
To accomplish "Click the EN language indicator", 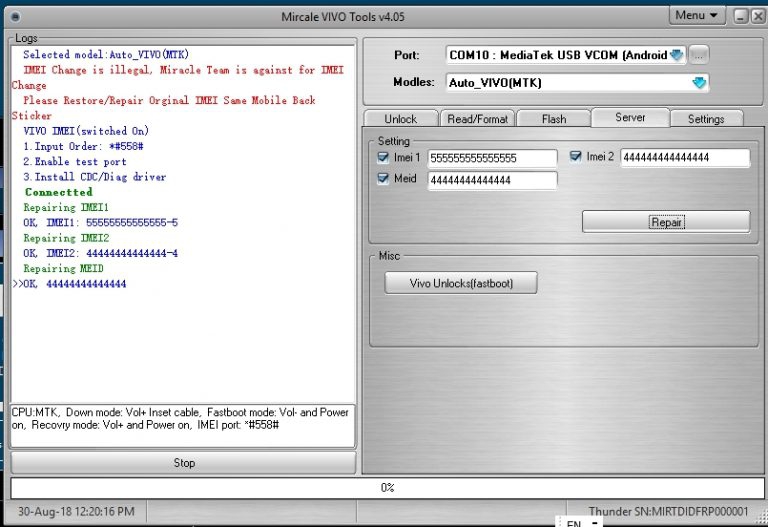I will pyautogui.click(x=574, y=523).
